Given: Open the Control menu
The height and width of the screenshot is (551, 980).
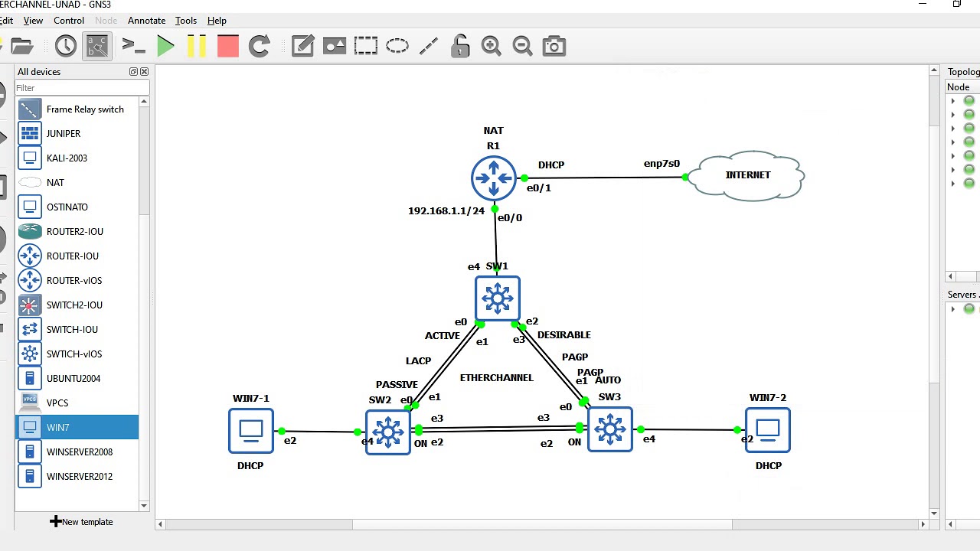Looking at the screenshot, I should tap(69, 21).
